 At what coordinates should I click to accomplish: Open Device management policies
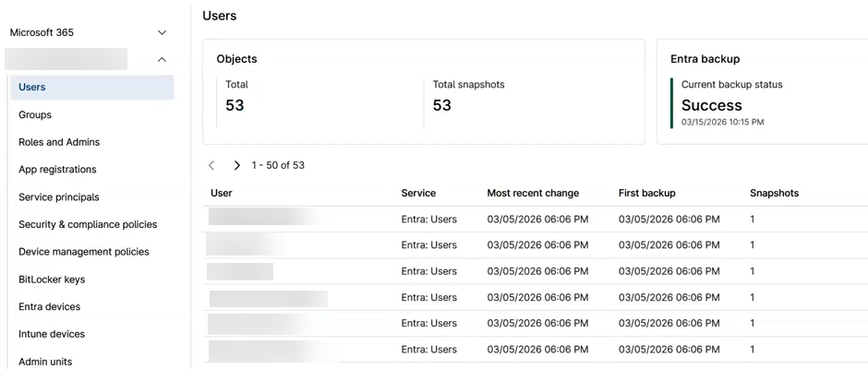coord(84,252)
